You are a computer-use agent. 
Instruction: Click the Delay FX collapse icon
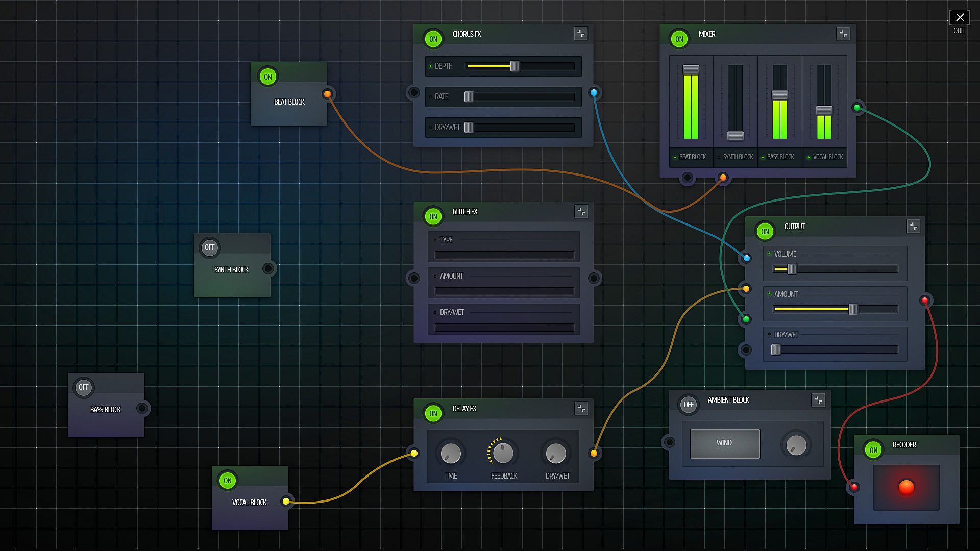pyautogui.click(x=581, y=408)
